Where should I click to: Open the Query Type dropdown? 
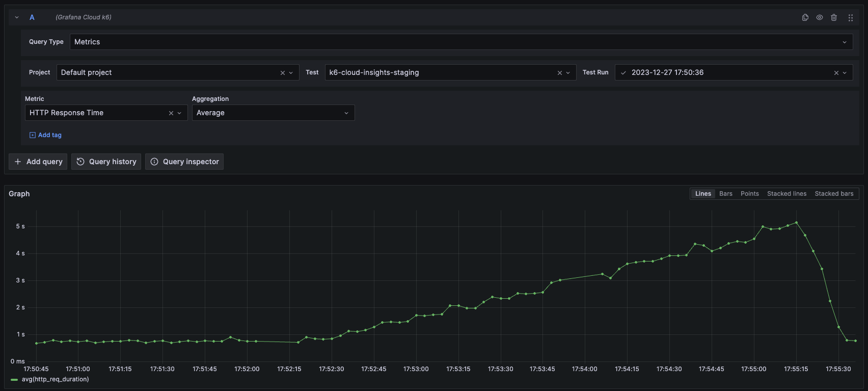[x=844, y=42]
